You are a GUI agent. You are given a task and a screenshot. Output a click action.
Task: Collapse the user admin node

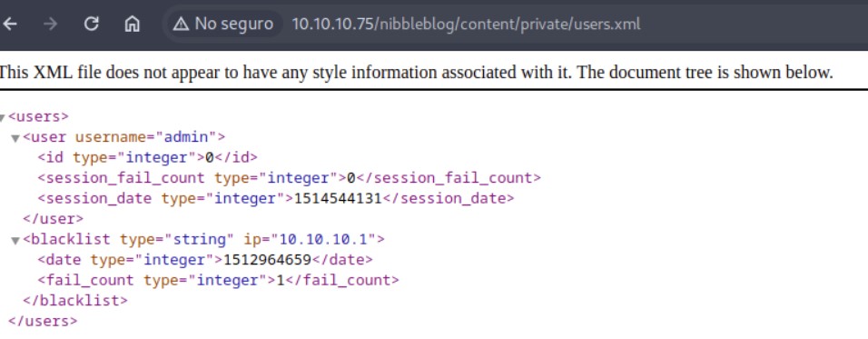pos(15,138)
